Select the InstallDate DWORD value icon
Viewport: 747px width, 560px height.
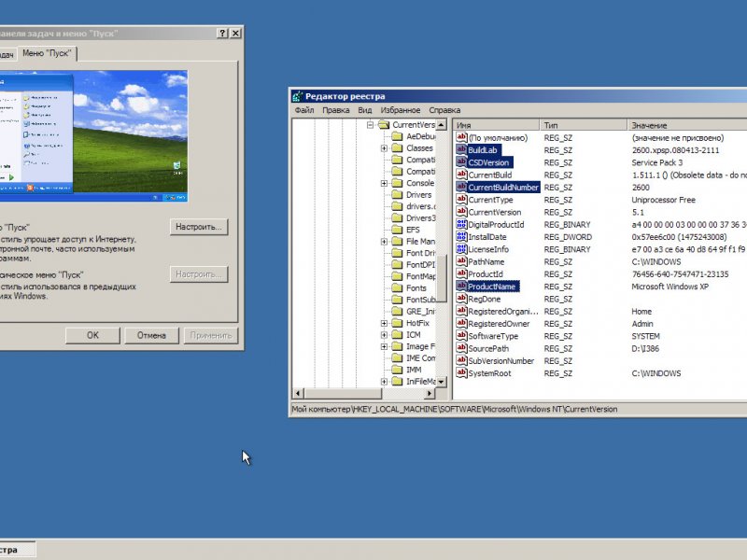461,236
